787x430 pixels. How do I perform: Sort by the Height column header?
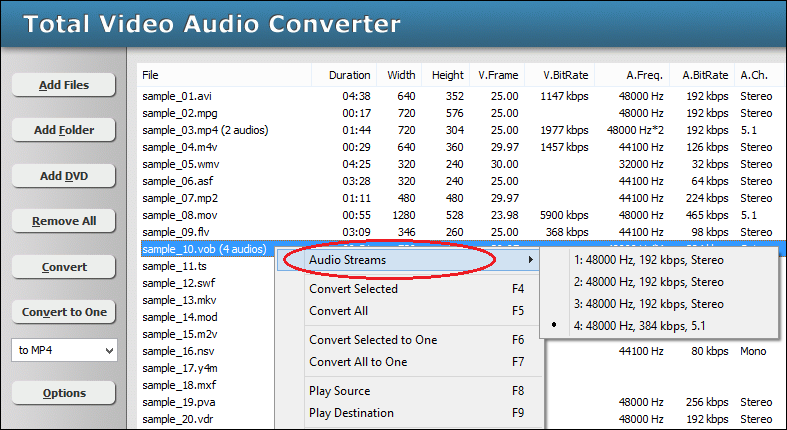(x=446, y=75)
